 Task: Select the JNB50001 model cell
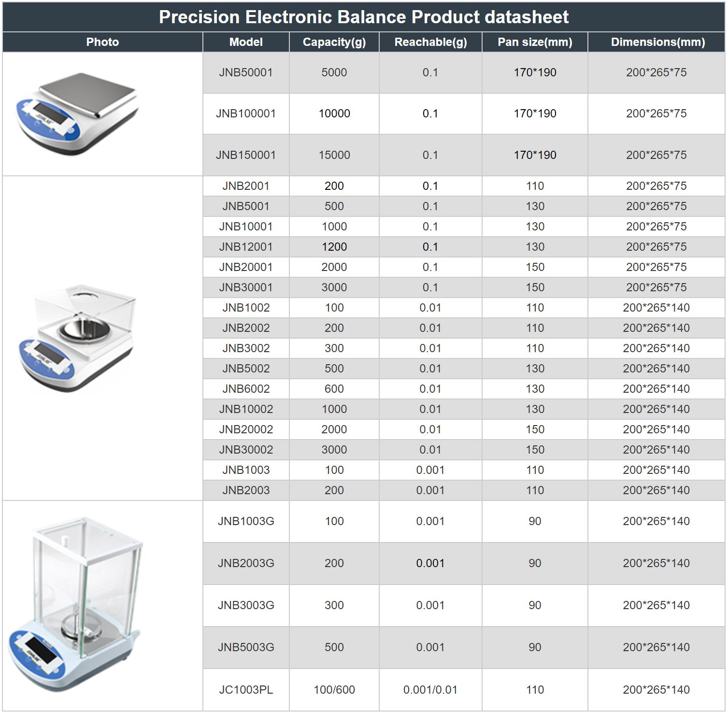coord(246,72)
